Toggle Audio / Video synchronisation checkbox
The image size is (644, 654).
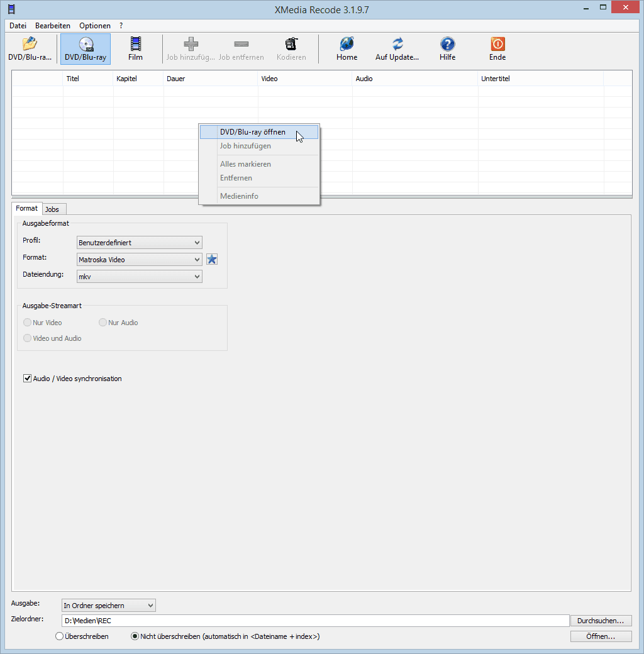(27, 379)
